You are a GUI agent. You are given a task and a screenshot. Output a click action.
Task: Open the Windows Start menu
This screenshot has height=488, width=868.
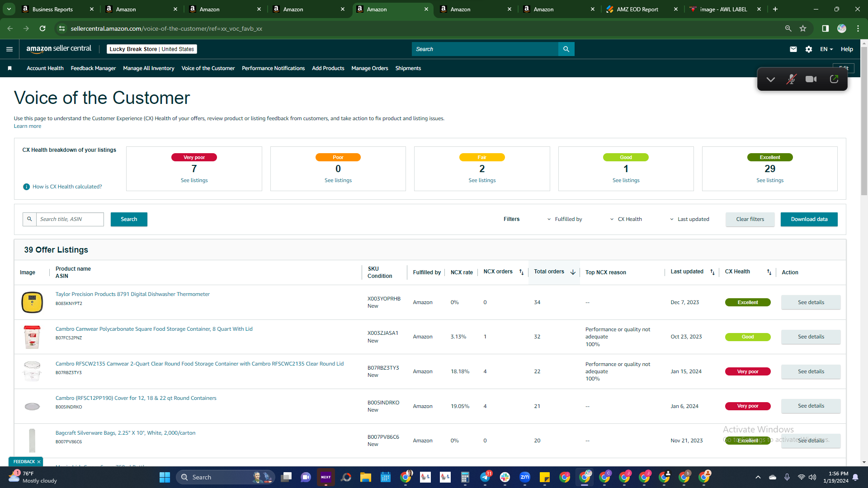pyautogui.click(x=165, y=477)
